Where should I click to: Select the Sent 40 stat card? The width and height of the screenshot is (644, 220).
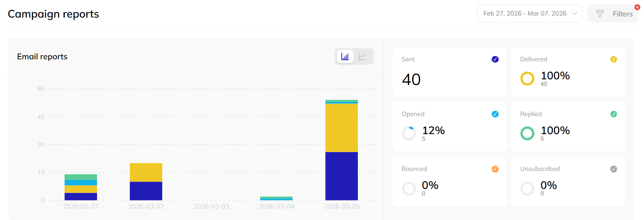pyautogui.click(x=449, y=72)
